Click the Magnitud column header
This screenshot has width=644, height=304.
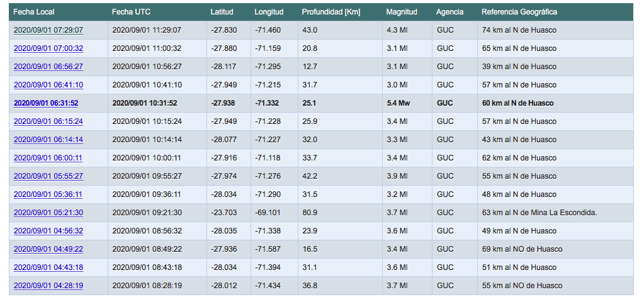401,12
